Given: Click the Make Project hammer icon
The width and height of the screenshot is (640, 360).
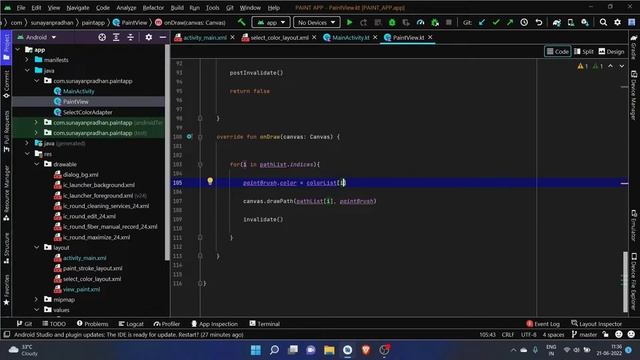Looking at the screenshot, I should [x=242, y=22].
